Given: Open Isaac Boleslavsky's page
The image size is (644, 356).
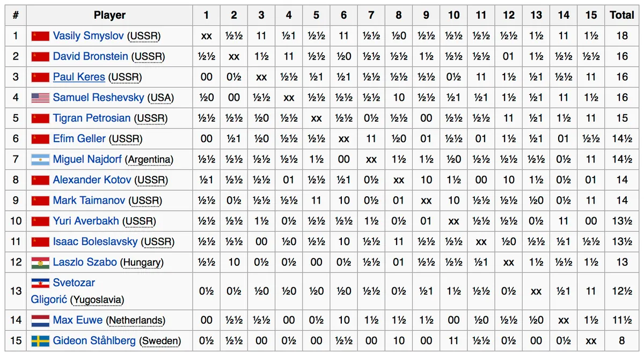Looking at the screenshot, I should coord(95,242).
